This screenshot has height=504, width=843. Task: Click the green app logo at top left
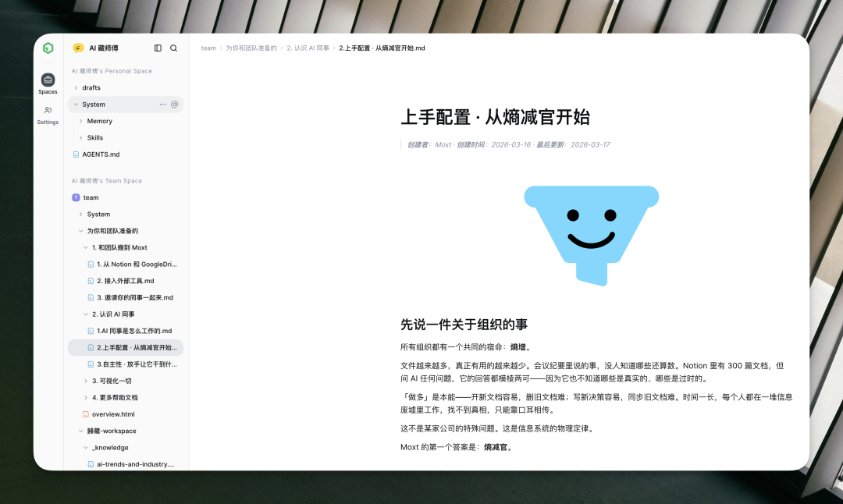coord(48,48)
